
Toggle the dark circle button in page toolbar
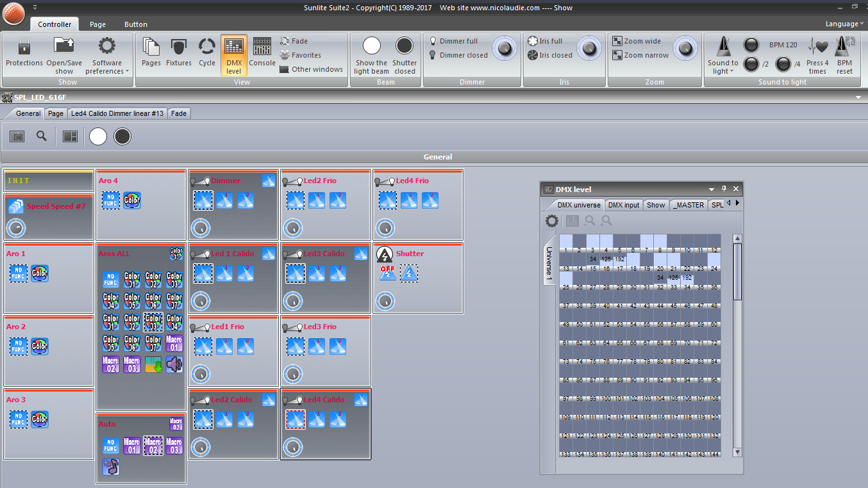122,136
